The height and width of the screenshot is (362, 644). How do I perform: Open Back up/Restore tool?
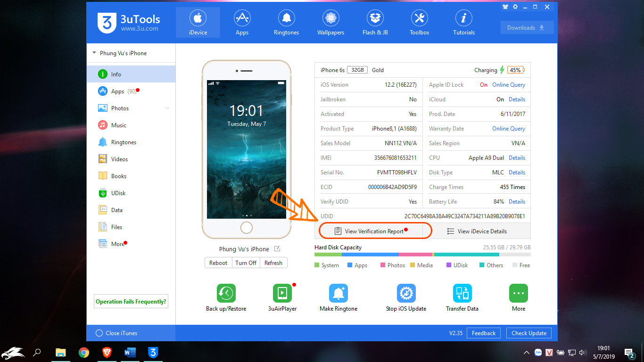pos(226,298)
